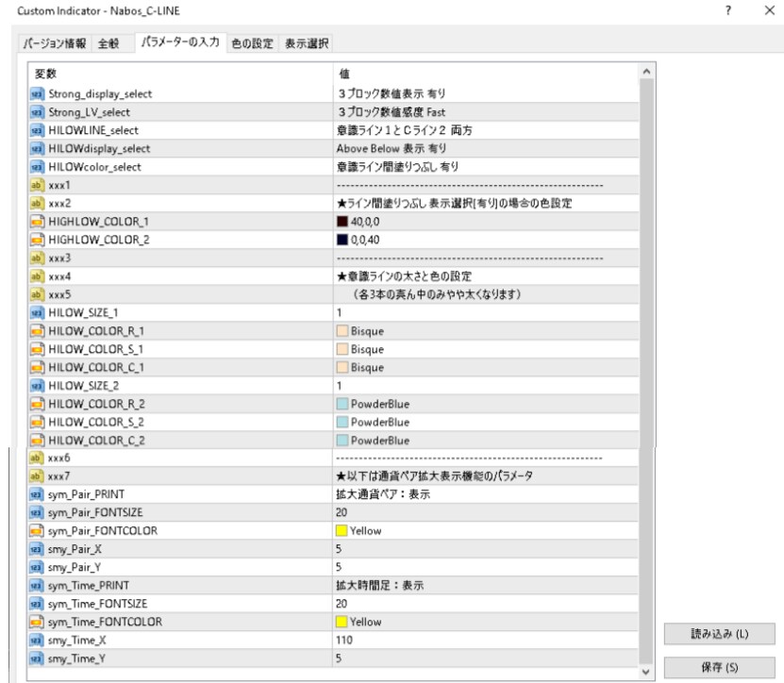Click the icon beside smy_Time_Y
Screen dimensions: 784x683
point(37,658)
